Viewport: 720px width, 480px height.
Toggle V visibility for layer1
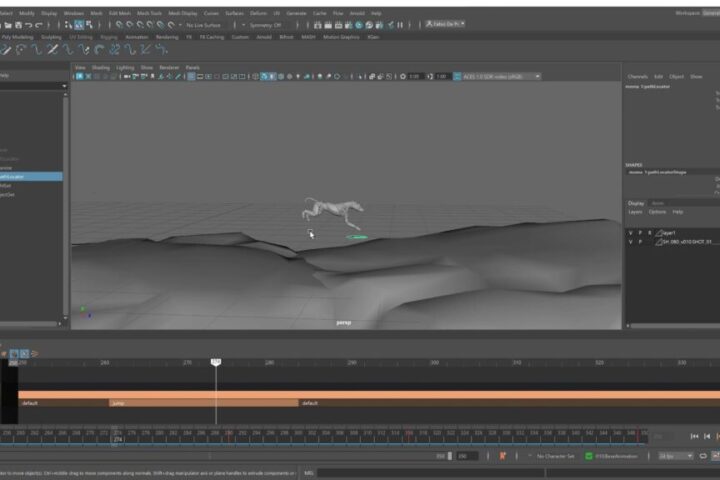click(x=630, y=233)
